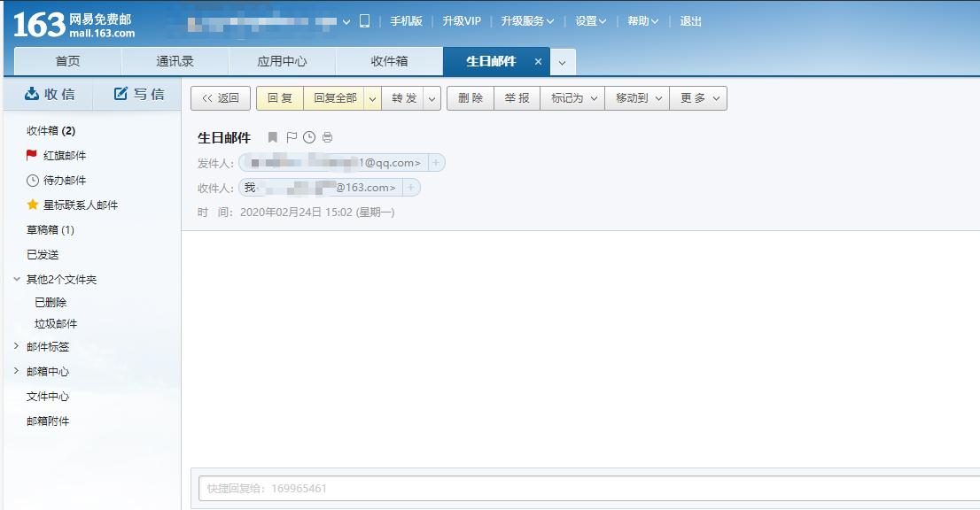This screenshot has height=510, width=980.
Task: Select the 生日邮件 tab
Action: (491, 61)
